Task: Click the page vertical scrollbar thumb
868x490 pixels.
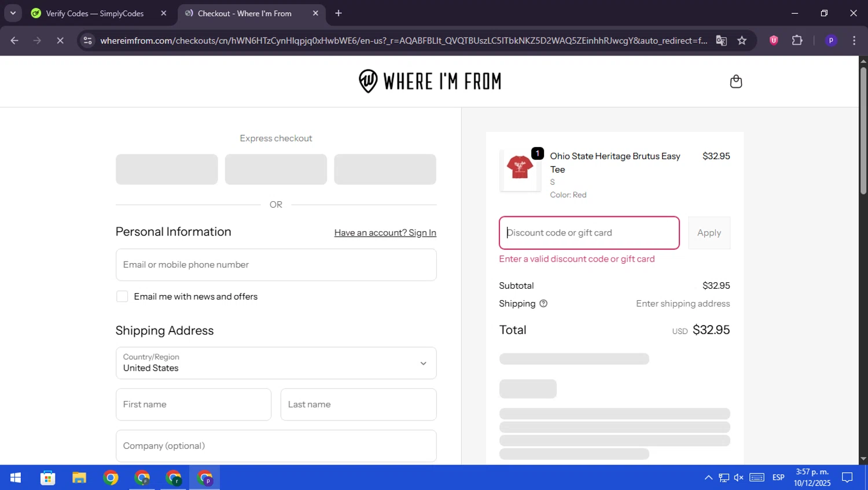Action: pos(863,131)
